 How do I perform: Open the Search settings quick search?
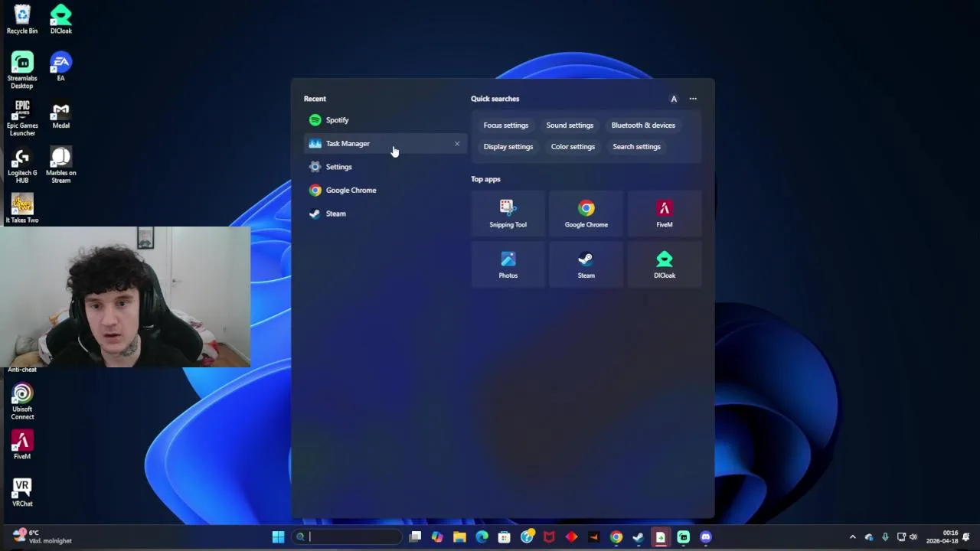(x=636, y=147)
